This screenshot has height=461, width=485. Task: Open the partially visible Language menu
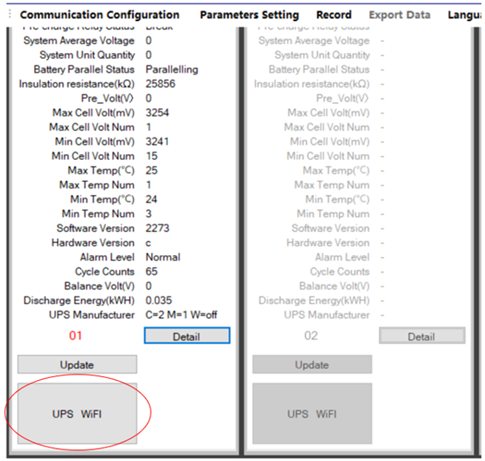pos(465,15)
